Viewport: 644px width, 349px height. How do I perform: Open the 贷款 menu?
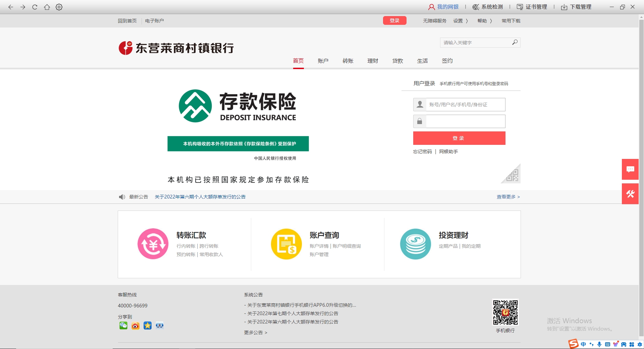point(397,61)
